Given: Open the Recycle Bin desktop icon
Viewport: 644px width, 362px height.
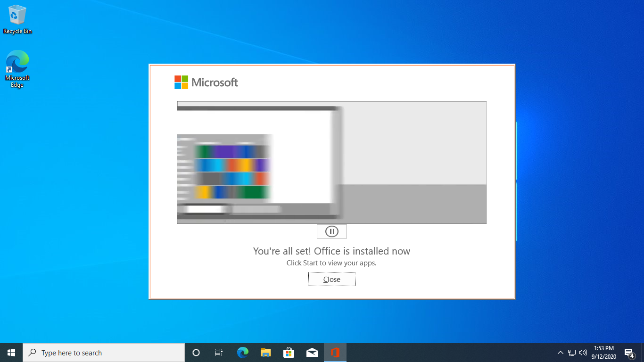Looking at the screenshot, I should (17, 20).
